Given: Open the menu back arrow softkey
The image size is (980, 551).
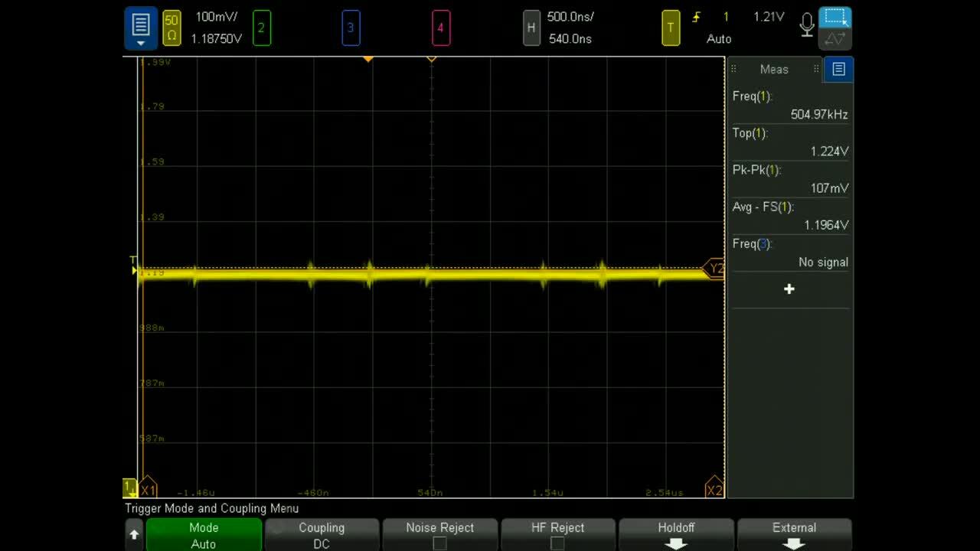Looking at the screenshot, I should tap(134, 533).
